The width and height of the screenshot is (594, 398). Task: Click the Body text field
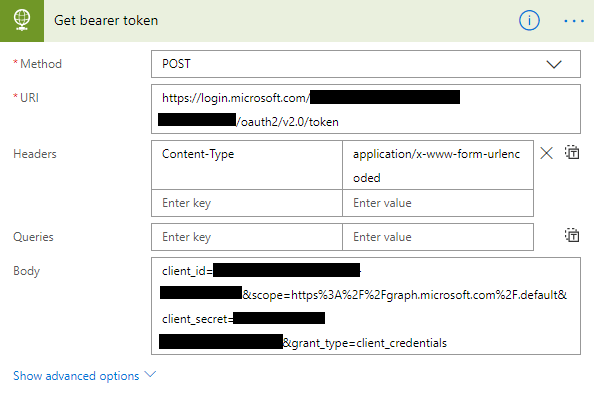[x=366, y=306]
